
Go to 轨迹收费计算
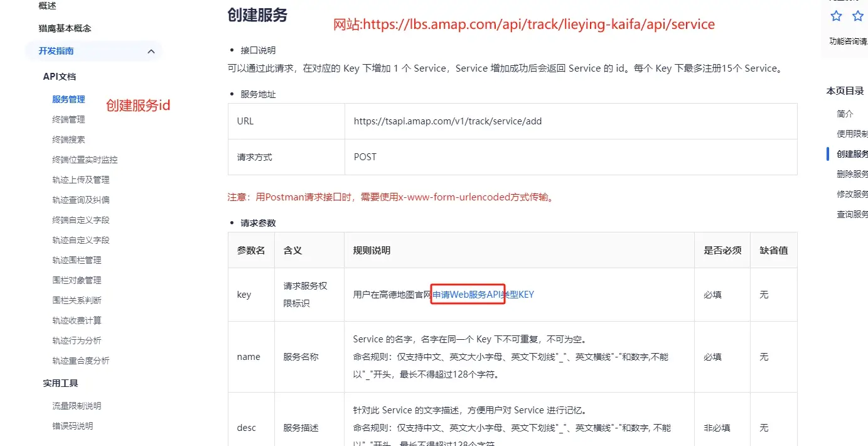(77, 320)
